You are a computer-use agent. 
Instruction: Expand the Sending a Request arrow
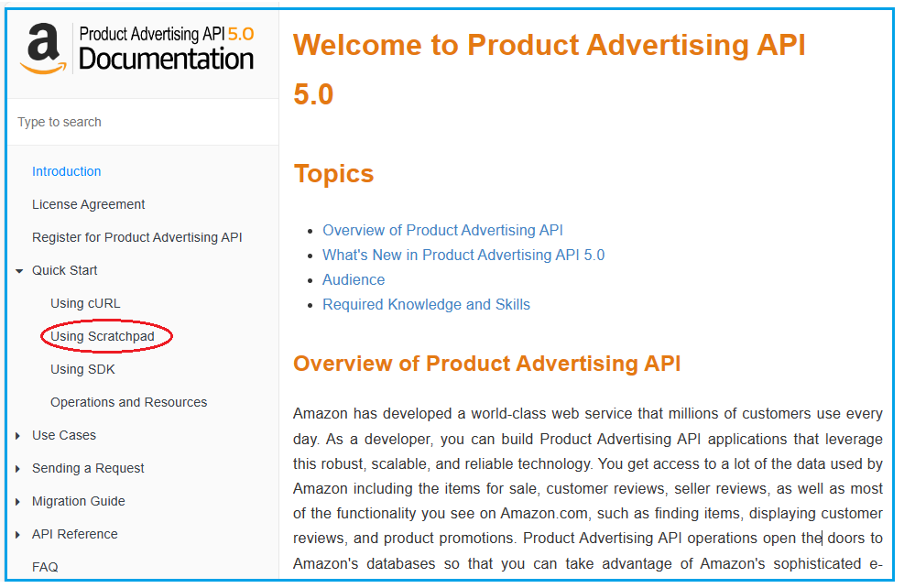click(x=18, y=469)
